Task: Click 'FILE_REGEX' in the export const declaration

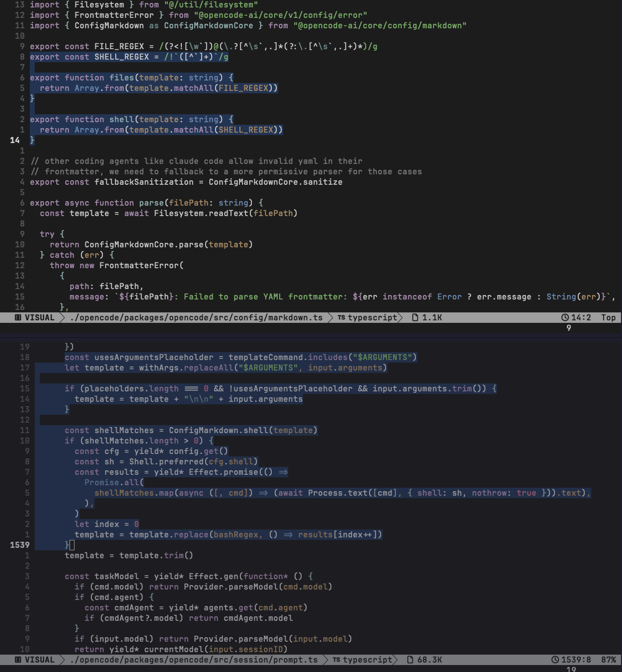Action: click(119, 46)
